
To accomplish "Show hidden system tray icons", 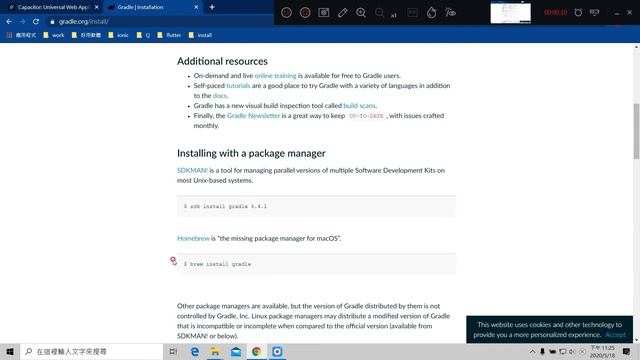I will tap(532, 351).
